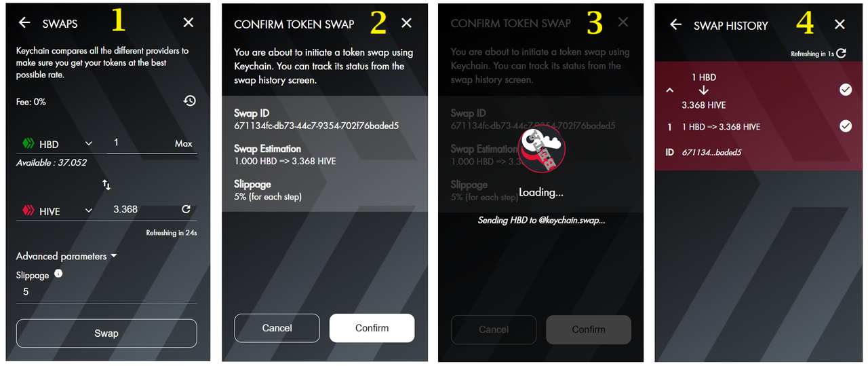Refresh the HIVE estimate of 3.368
The width and height of the screenshot is (868, 366).
click(186, 209)
